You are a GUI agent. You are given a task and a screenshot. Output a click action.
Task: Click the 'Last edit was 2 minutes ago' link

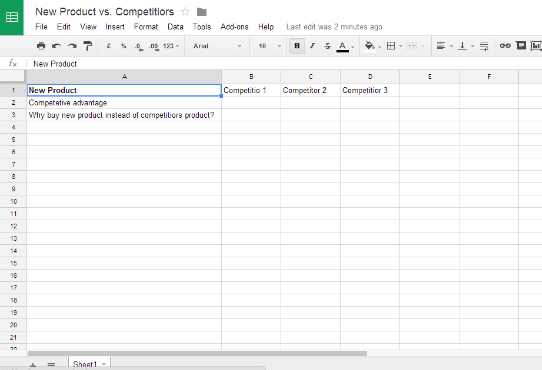[x=334, y=27]
